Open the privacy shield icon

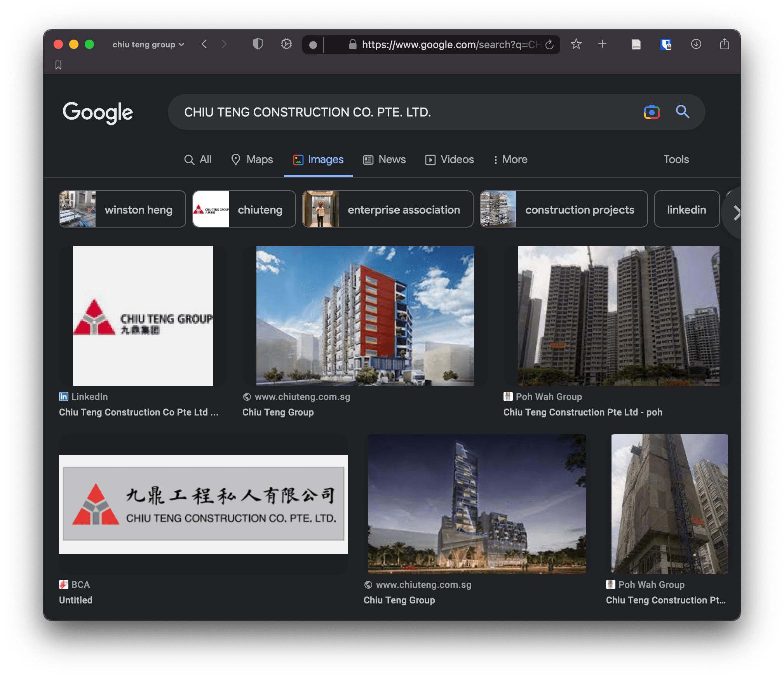(258, 44)
